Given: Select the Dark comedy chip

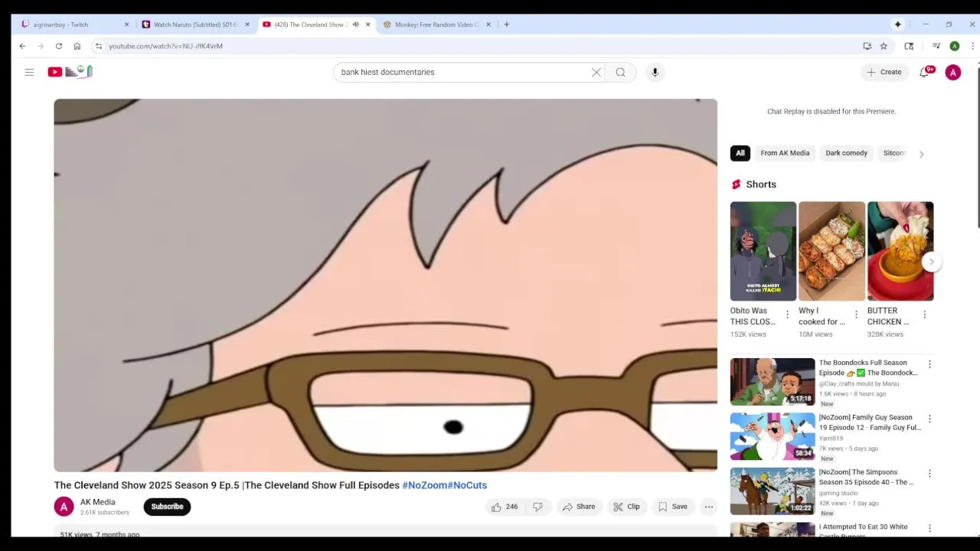Looking at the screenshot, I should [x=846, y=153].
